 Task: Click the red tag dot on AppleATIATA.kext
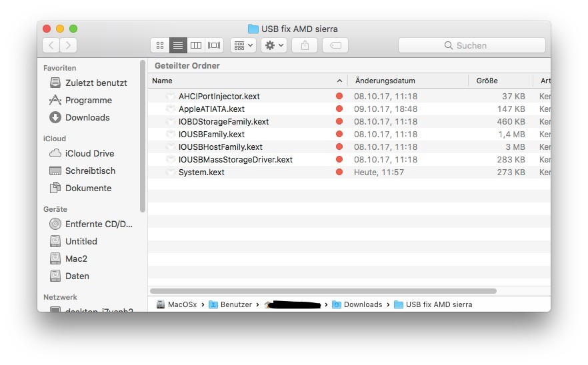(x=339, y=109)
